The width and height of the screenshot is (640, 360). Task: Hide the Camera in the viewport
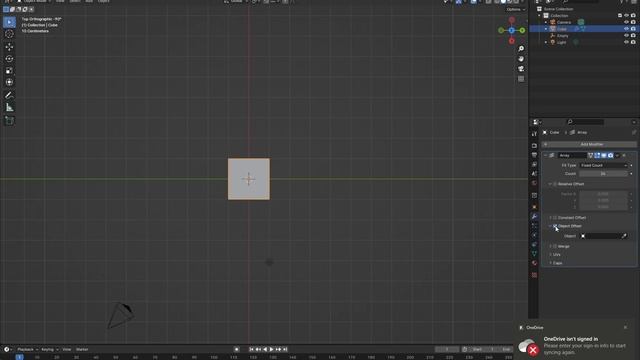click(627, 22)
